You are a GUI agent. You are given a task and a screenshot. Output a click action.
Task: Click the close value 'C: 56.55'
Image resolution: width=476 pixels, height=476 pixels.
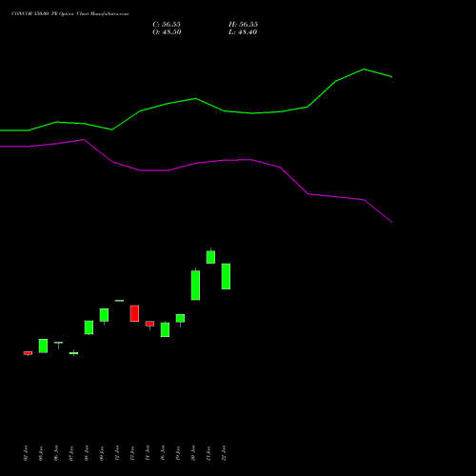click(x=167, y=25)
